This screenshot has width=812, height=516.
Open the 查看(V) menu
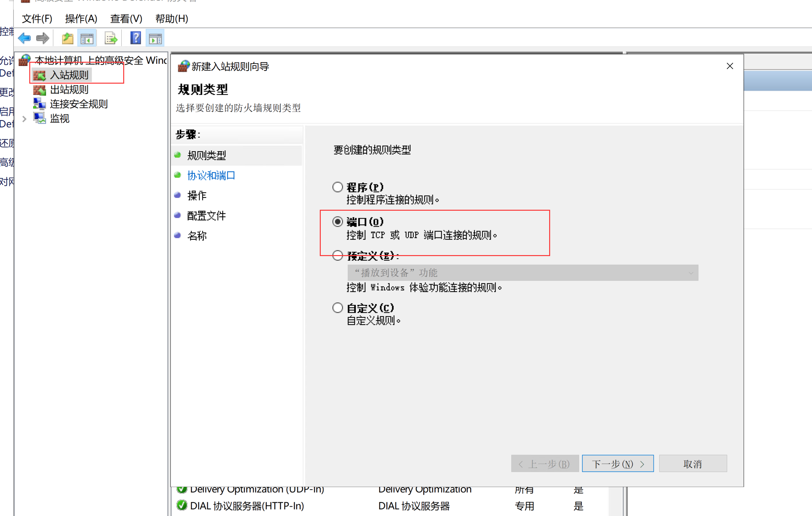tap(125, 19)
